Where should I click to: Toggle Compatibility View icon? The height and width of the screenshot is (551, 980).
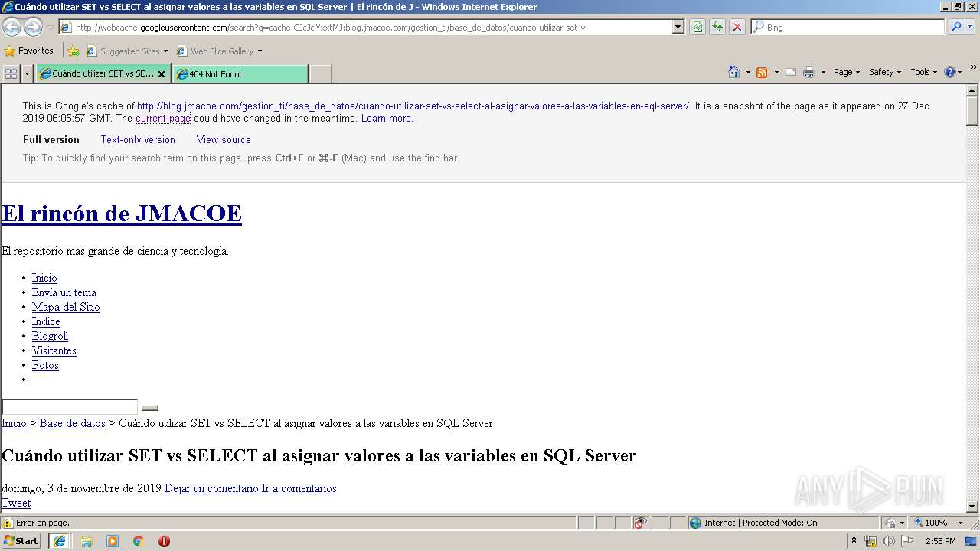pyautogui.click(x=697, y=27)
